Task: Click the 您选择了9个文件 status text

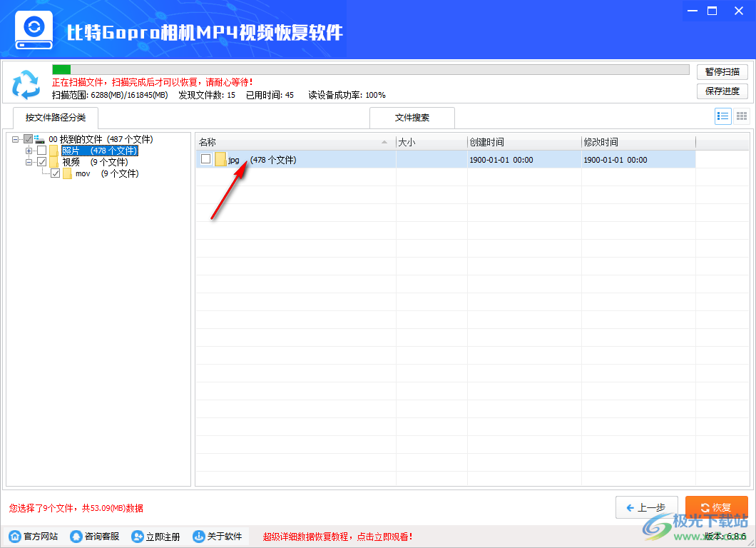Action: pyautogui.click(x=76, y=508)
